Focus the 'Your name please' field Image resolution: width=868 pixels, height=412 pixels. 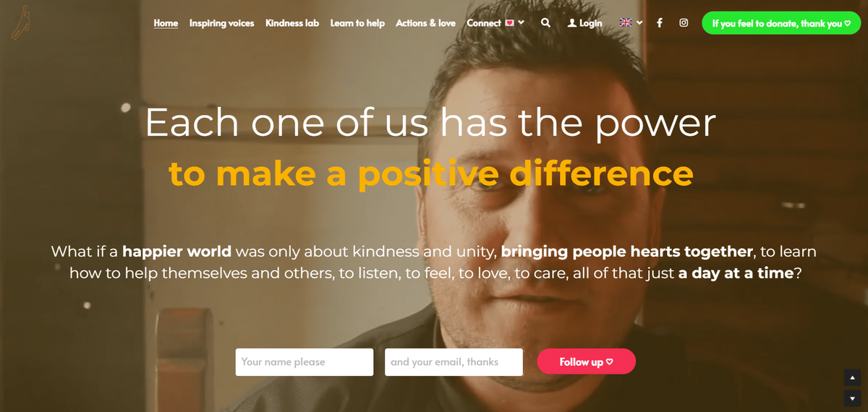pos(305,362)
